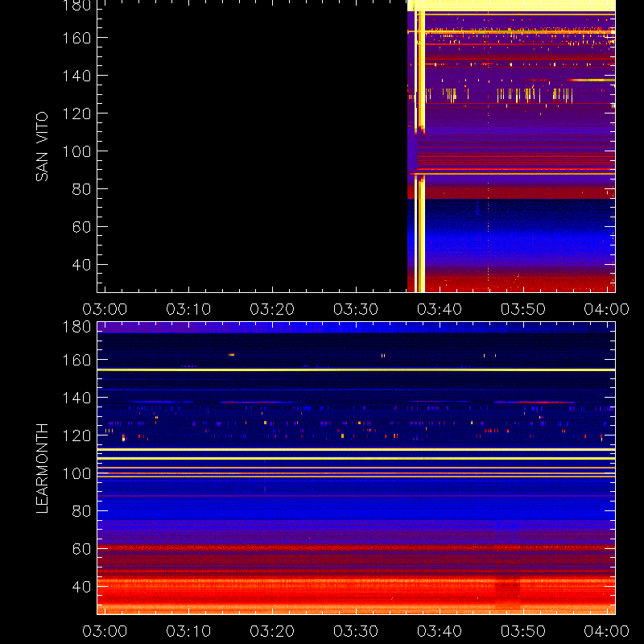Select the 180 tick label on Learmonth axis

click(76, 327)
